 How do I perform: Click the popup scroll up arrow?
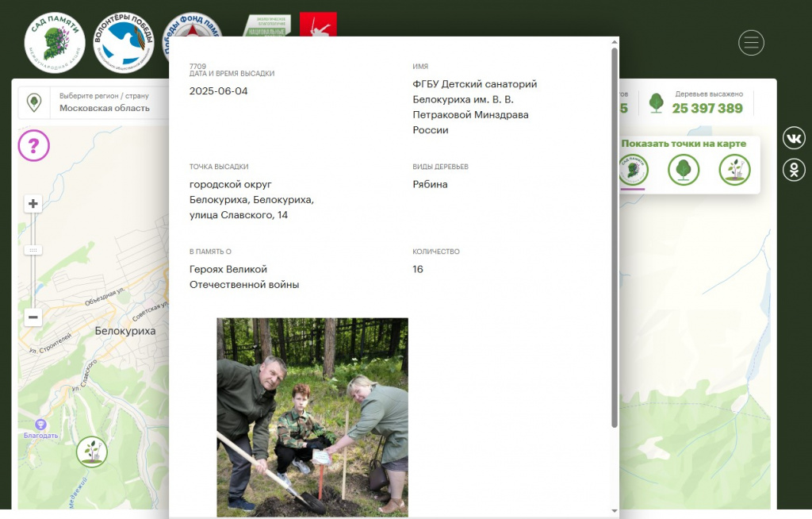[615, 42]
